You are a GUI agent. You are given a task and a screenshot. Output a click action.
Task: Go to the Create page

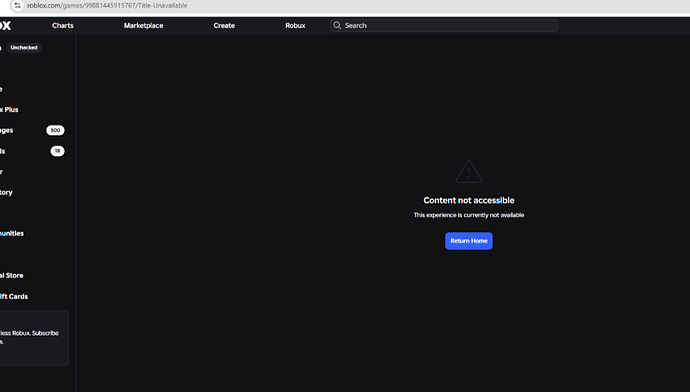click(224, 26)
